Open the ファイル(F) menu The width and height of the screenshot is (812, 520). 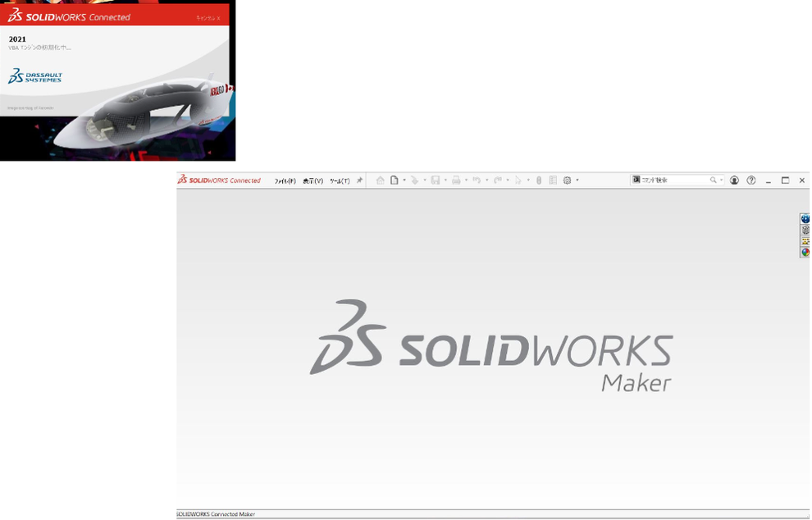pyautogui.click(x=285, y=180)
